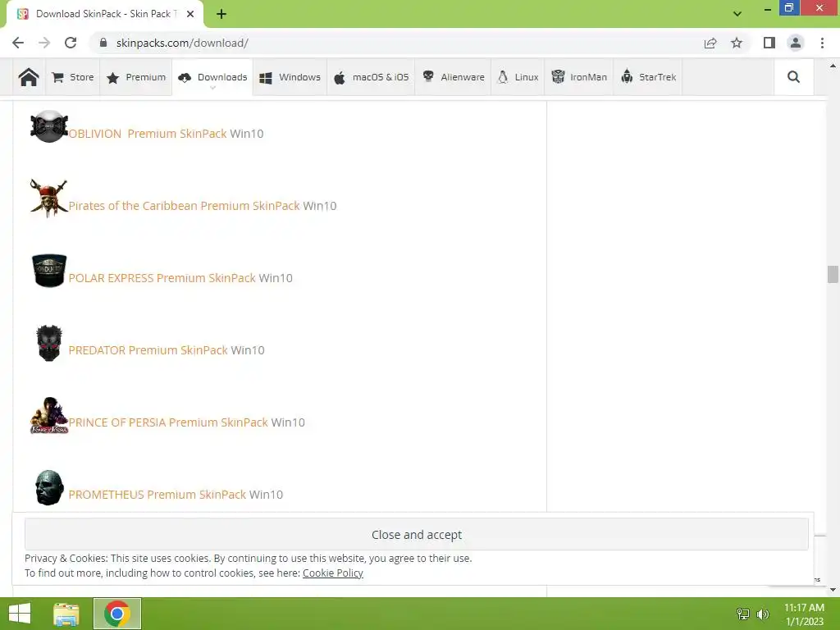Click the Polar Express hat thumbnail
Viewport: 840px width, 630px height.
(49, 271)
